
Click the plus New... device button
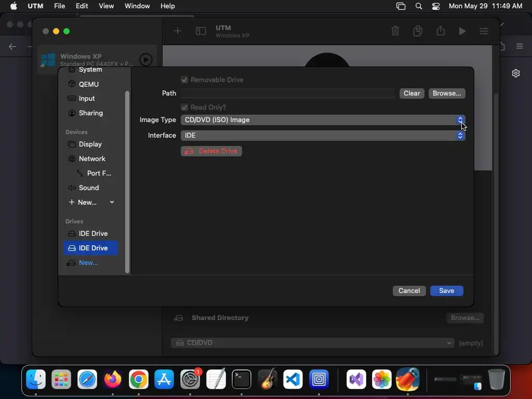pyautogui.click(x=83, y=202)
